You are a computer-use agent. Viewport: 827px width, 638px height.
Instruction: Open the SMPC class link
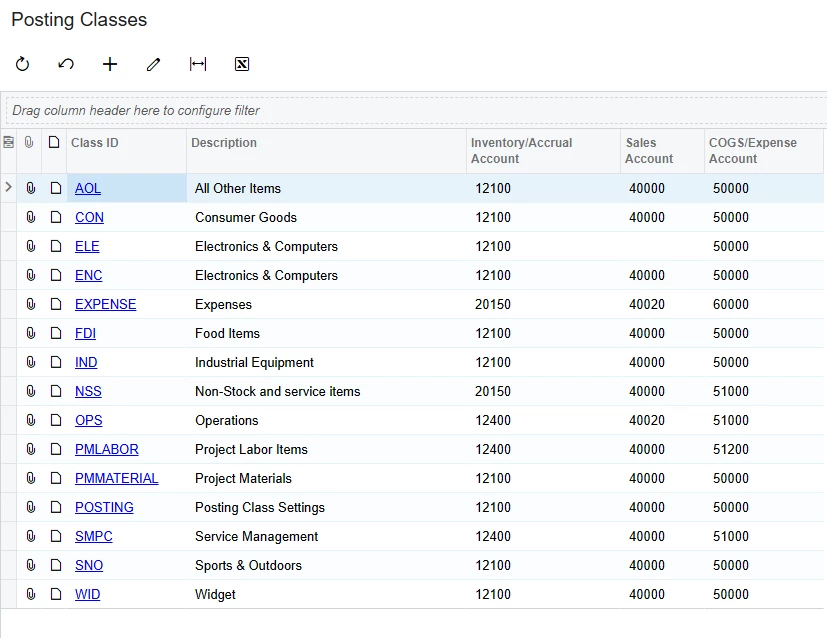pos(94,536)
